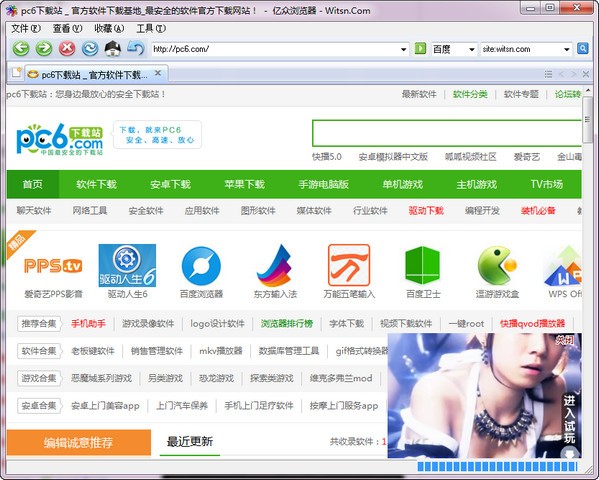Click the 软件专题 top link
Screen dimensions: 599x480
[521, 94]
